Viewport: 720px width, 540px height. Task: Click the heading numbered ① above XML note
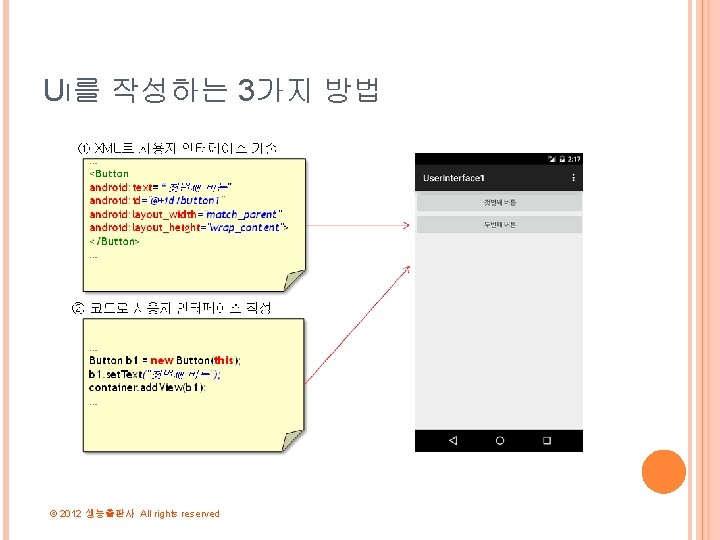click(177, 148)
